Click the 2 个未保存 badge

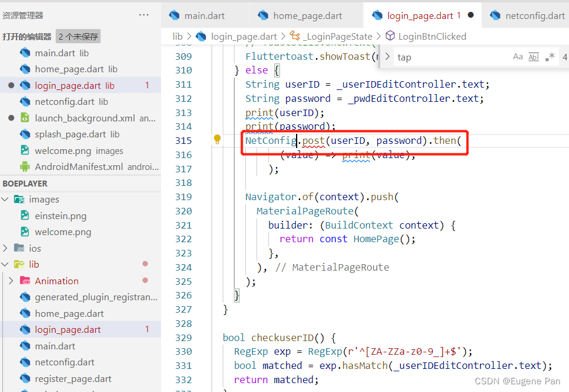78,36
